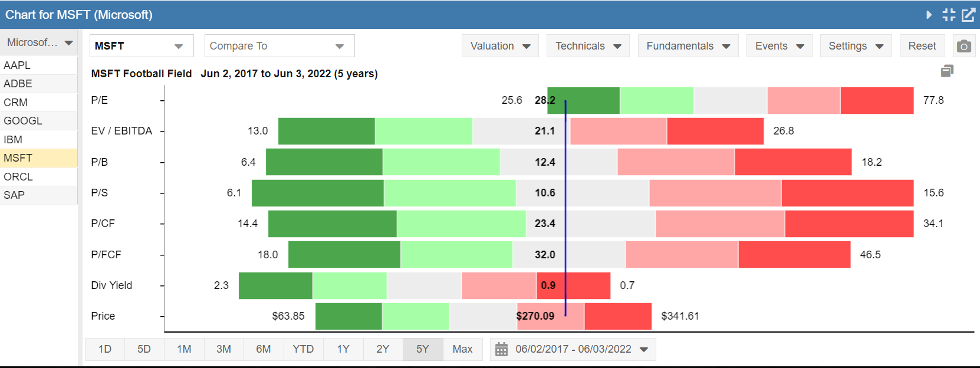Image resolution: width=980 pixels, height=368 pixels.
Task: Click the EV / EBITDA row label
Action: point(121,131)
